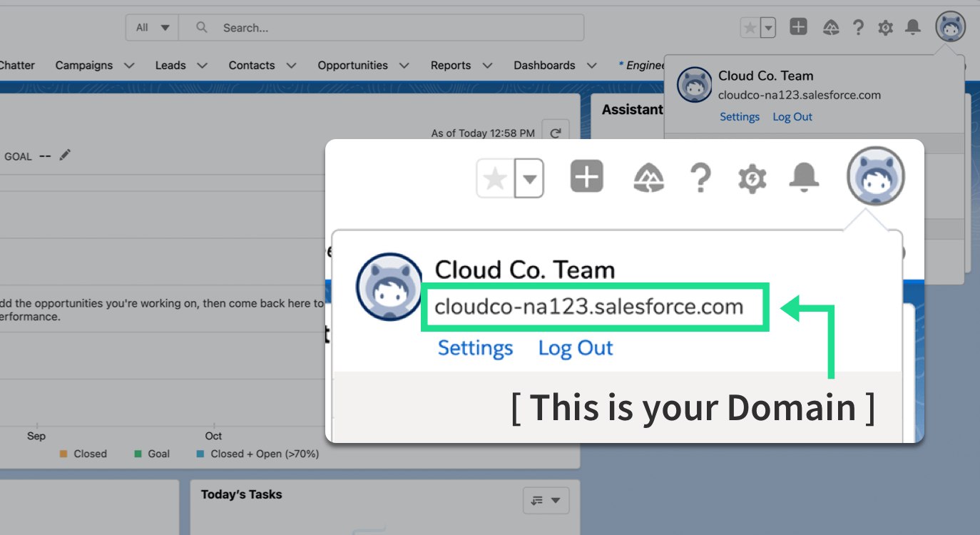The width and height of the screenshot is (980, 535).
Task: Click the GOAL label beside the pencil
Action: tap(18, 156)
